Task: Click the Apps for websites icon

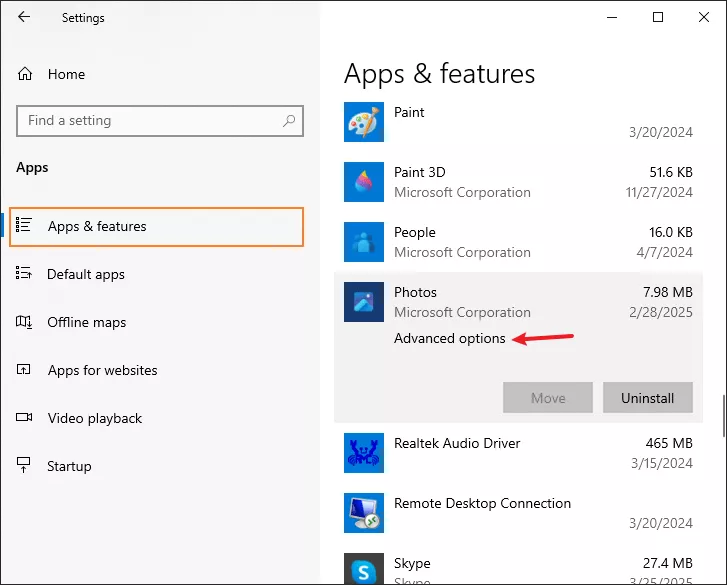Action: pyautogui.click(x=24, y=369)
